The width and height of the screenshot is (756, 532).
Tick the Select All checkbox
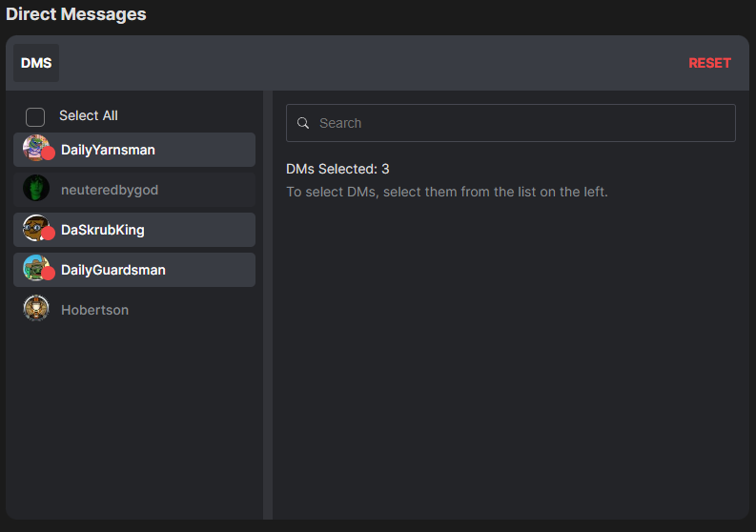(x=35, y=116)
